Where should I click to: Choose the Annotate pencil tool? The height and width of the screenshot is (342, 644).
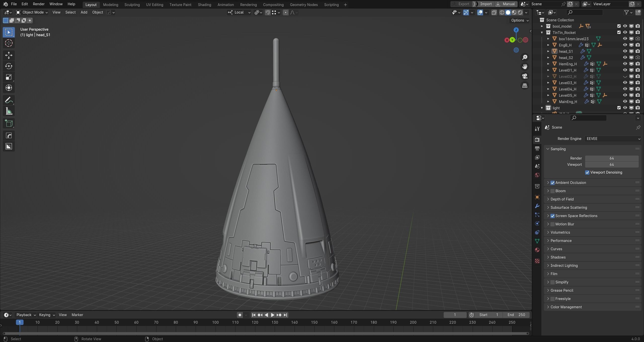(9, 100)
